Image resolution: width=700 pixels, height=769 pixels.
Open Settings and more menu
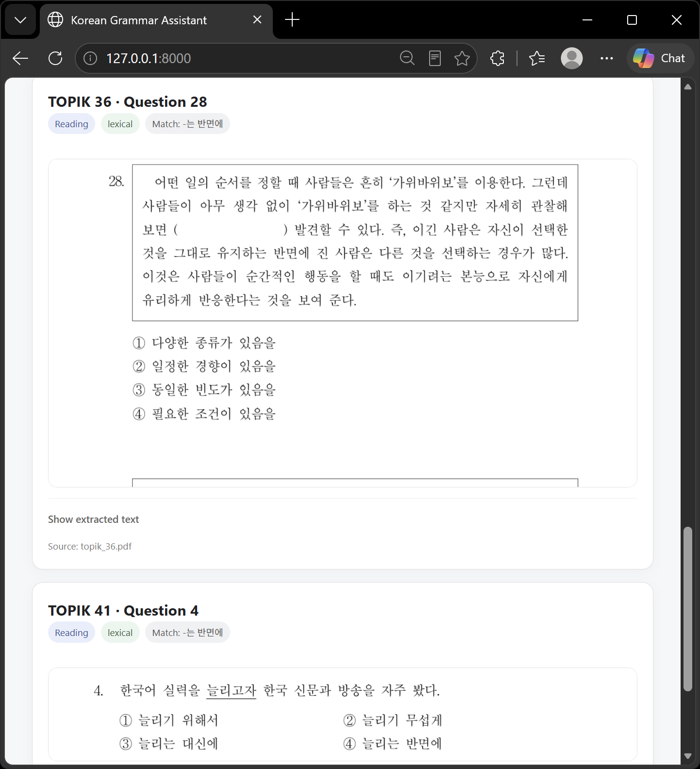coord(607,58)
